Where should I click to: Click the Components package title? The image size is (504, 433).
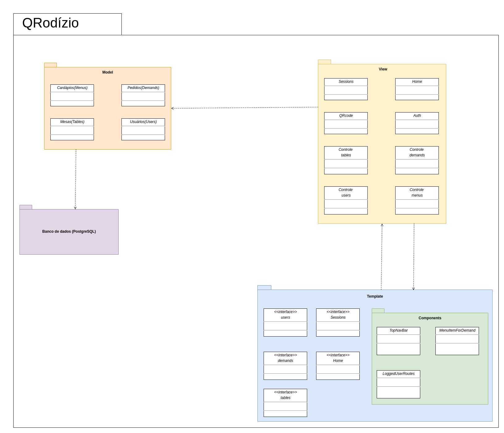pyautogui.click(x=430, y=318)
